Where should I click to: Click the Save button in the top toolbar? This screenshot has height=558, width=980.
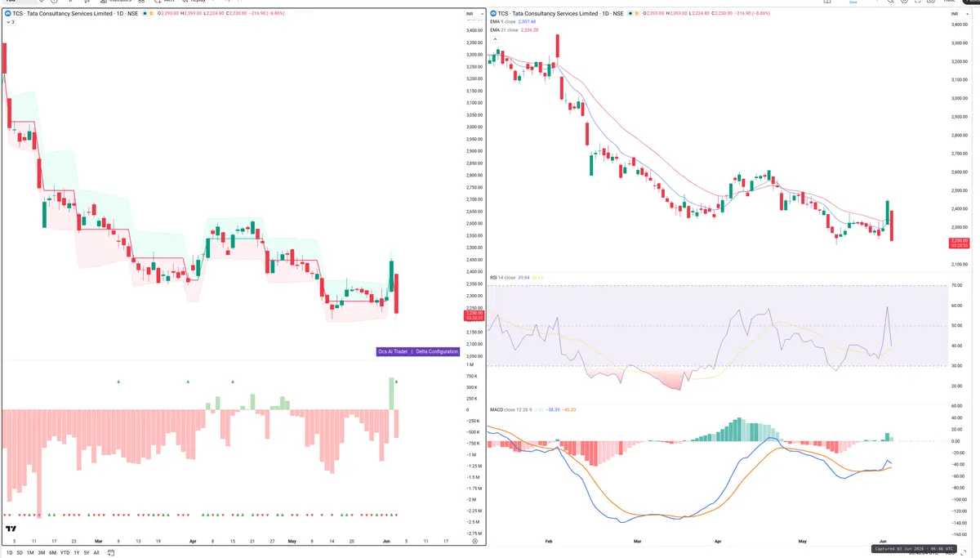853,2
